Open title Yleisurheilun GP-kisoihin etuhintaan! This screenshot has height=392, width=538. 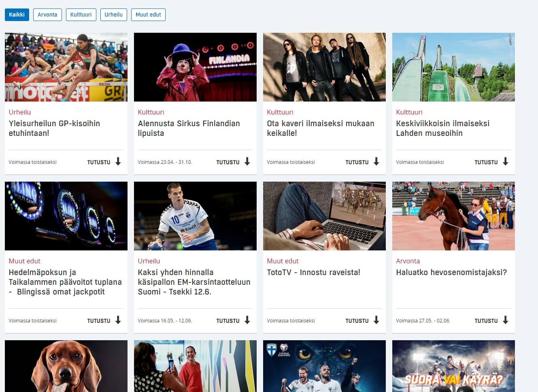tap(54, 128)
